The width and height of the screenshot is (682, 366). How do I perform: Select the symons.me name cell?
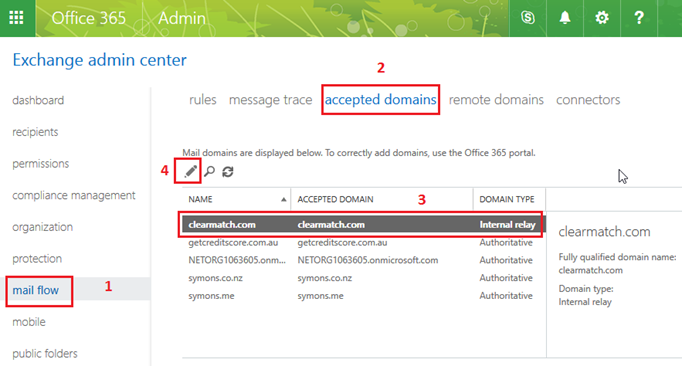click(211, 296)
